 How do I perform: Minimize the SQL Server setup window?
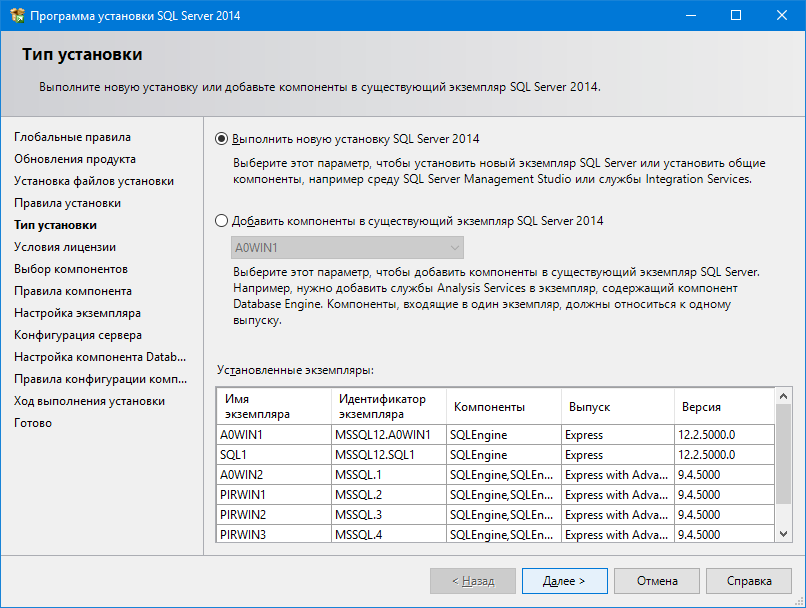tap(690, 16)
